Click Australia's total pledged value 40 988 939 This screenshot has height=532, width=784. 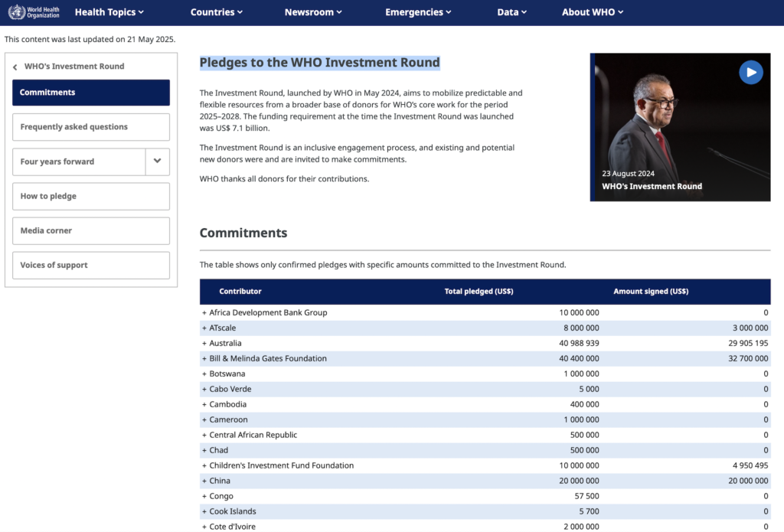(x=579, y=344)
